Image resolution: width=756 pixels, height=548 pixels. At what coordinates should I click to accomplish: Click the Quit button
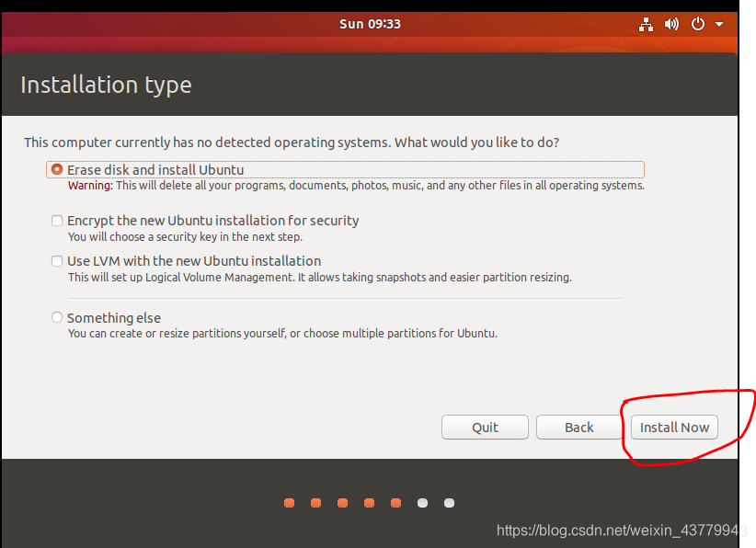485,428
